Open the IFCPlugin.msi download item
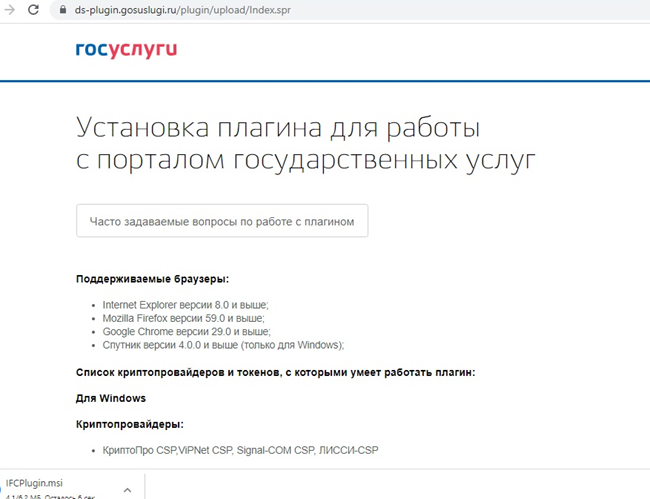Screen dimensions: 650x499 click(35, 482)
